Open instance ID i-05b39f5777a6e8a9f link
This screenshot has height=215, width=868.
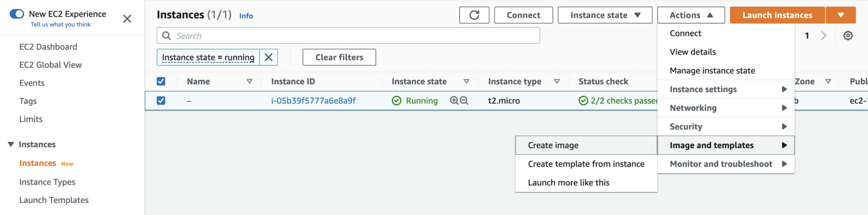[x=313, y=101]
